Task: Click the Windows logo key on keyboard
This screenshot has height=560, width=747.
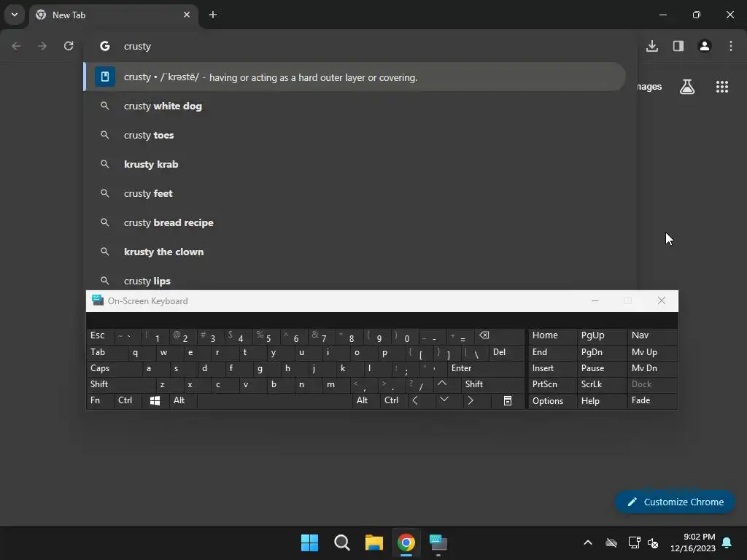Action: tap(155, 400)
